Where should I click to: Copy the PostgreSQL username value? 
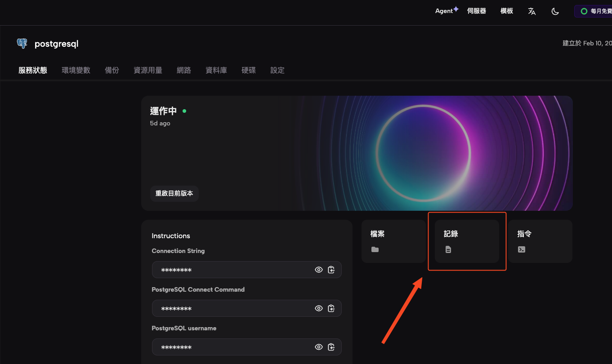pos(331,347)
